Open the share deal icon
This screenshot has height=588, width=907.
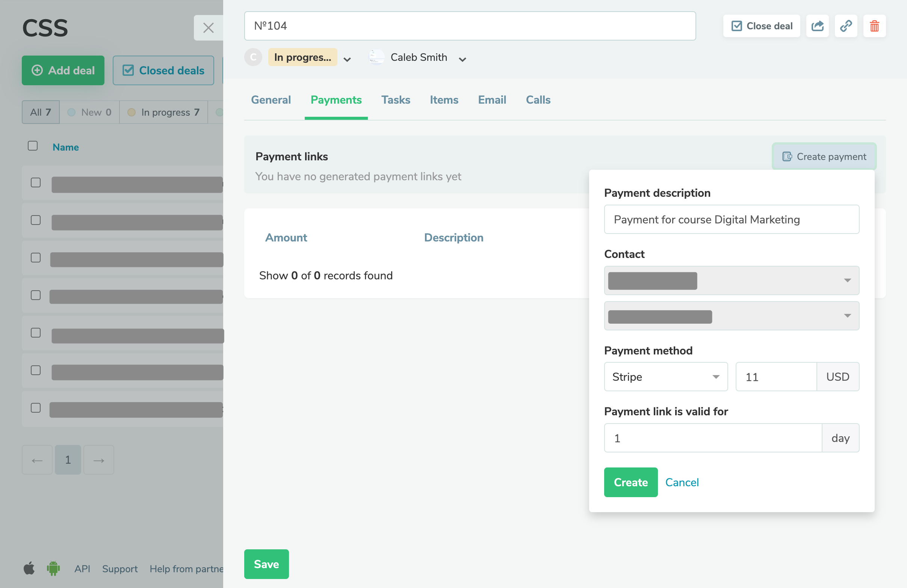coord(818,26)
